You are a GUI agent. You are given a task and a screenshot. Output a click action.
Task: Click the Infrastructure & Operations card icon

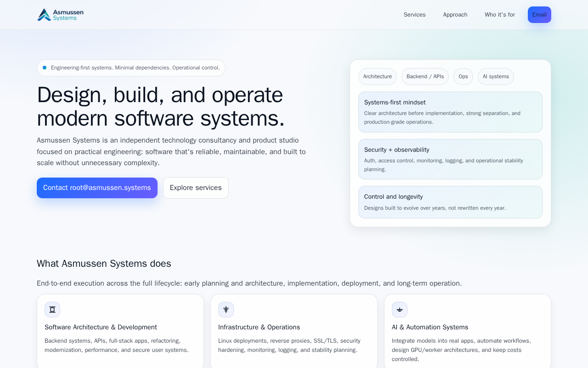226,310
